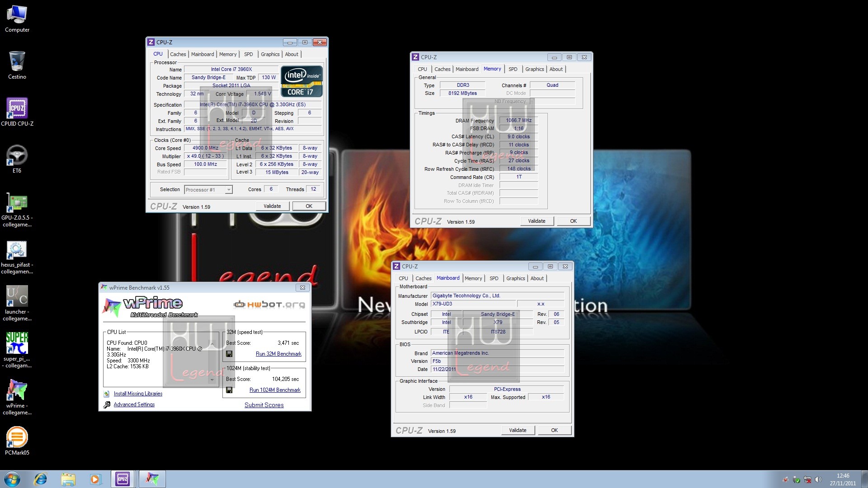Viewport: 868px width, 488px height.
Task: Click the Advanced Settings wrench icon
Action: (107, 405)
